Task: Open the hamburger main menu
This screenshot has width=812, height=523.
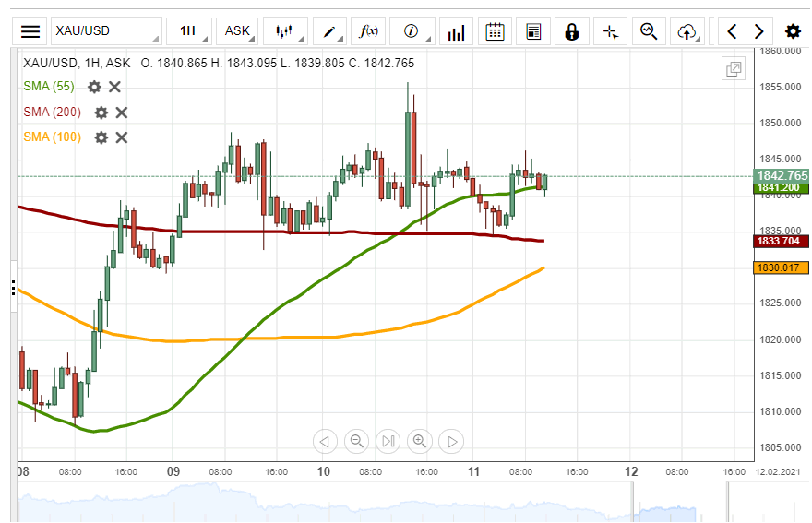Action: pyautogui.click(x=30, y=31)
